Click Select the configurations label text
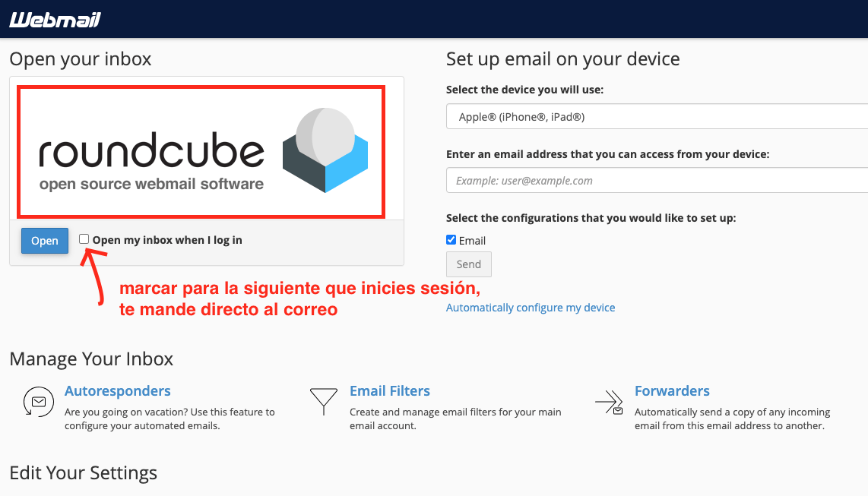 tap(591, 218)
